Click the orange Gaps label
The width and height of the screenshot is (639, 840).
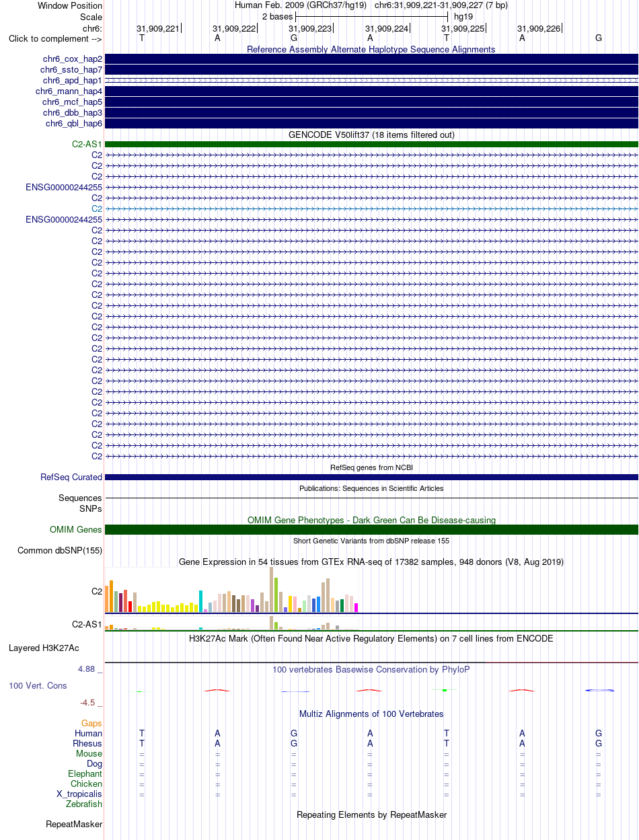click(x=92, y=724)
